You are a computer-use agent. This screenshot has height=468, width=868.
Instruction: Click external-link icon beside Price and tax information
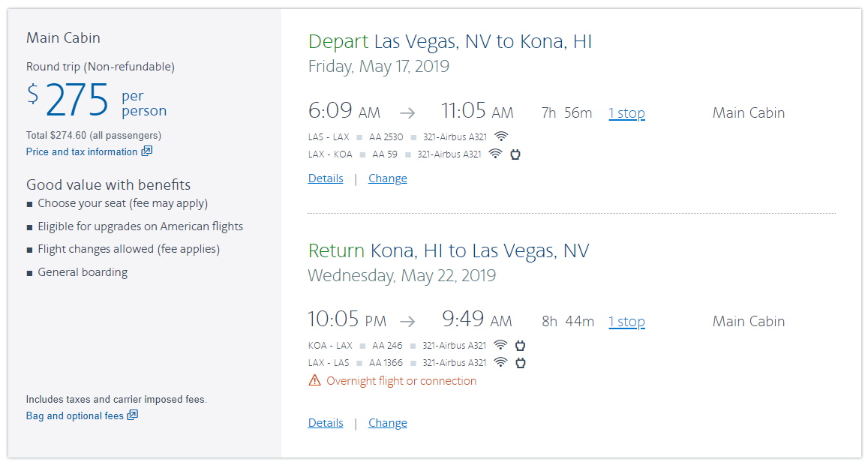pos(147,151)
